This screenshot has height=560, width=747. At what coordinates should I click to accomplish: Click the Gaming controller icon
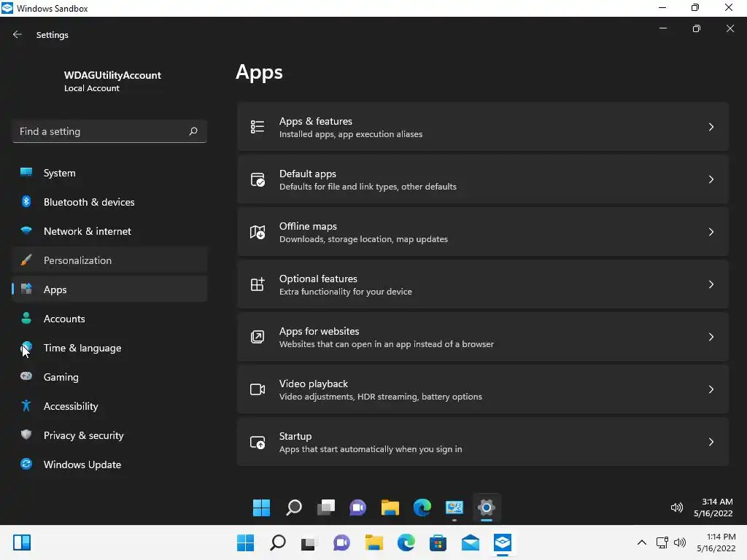coord(26,376)
